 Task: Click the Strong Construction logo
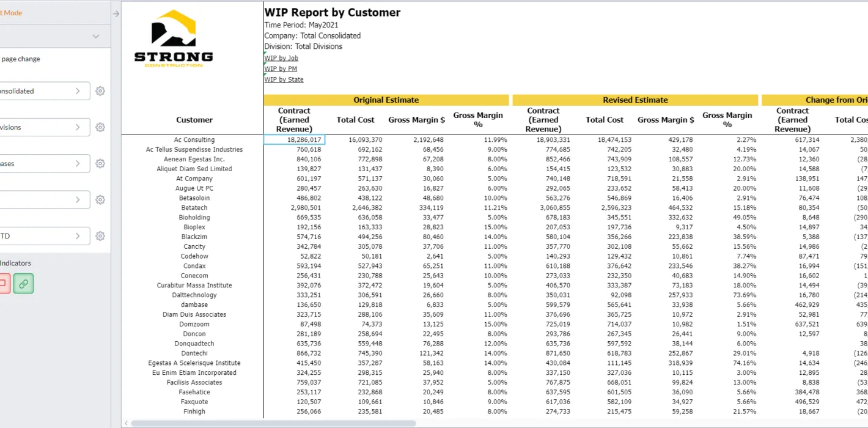(x=174, y=38)
